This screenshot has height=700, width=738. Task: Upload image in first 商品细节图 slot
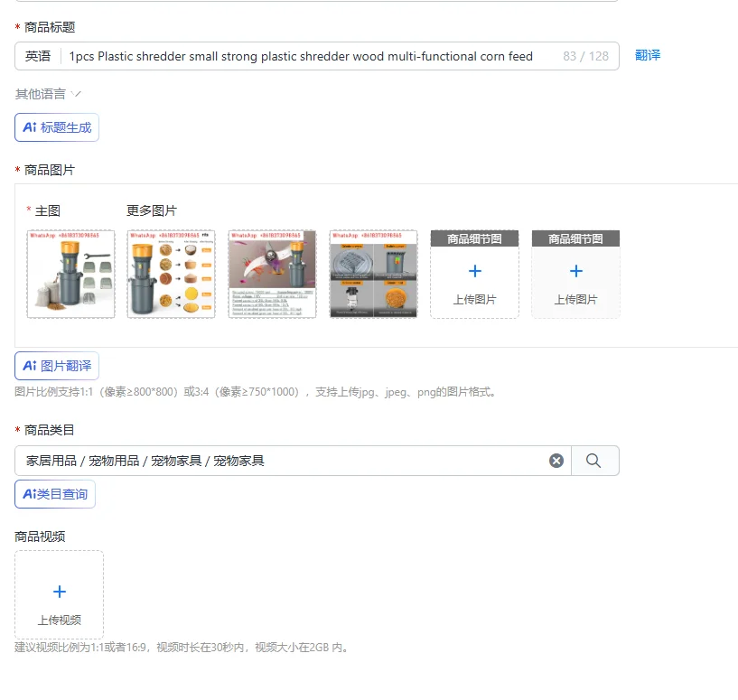[474, 275]
